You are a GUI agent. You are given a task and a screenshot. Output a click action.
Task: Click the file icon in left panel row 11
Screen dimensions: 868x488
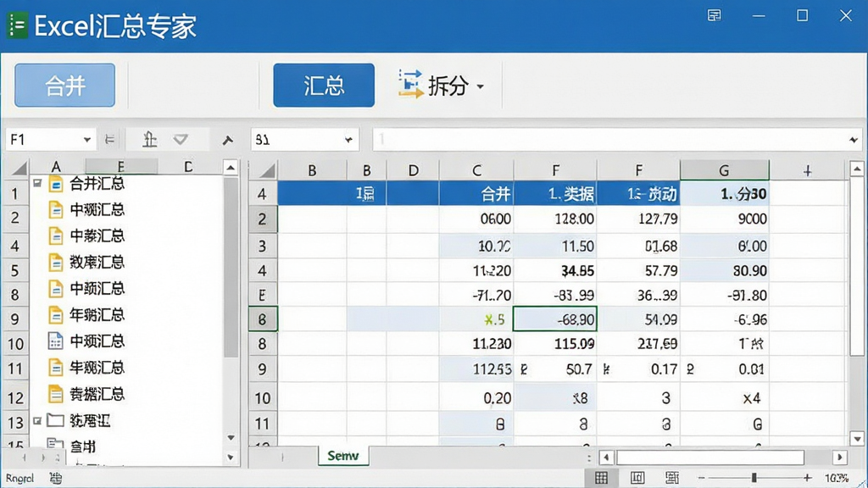point(55,368)
